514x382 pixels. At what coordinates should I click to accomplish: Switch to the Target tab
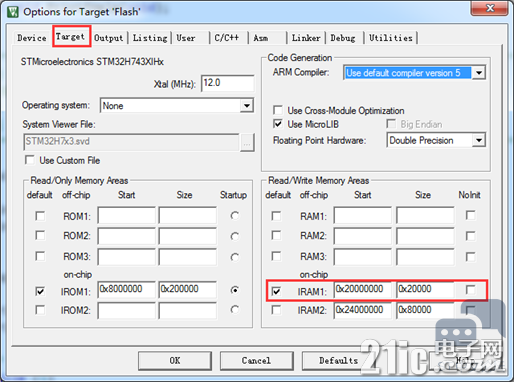pyautogui.click(x=70, y=37)
